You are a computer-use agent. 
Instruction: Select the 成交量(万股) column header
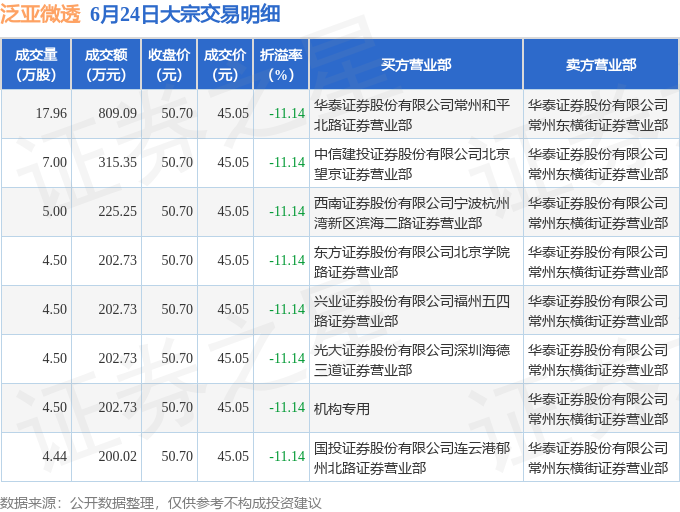(36, 65)
